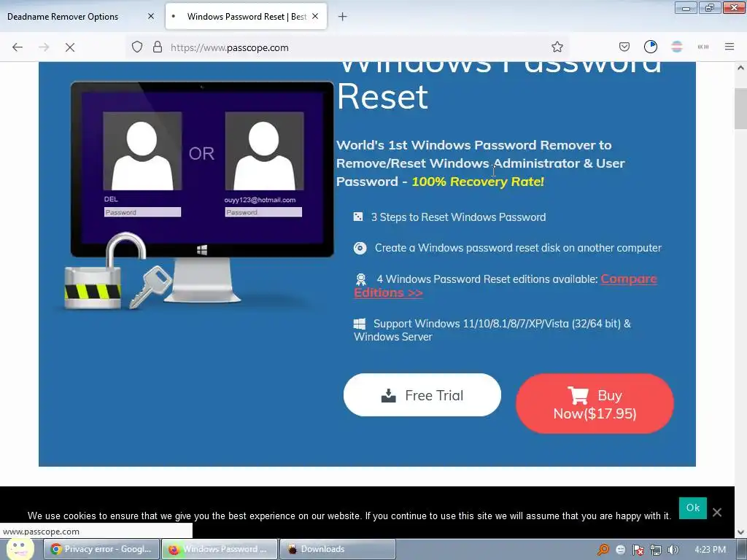Click '100% Recovery Rate!' text
The image size is (747, 560).
pos(478,182)
